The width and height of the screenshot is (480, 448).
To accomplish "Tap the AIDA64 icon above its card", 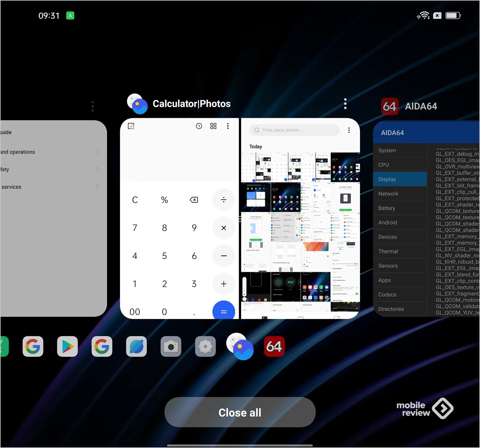I will pos(390,106).
